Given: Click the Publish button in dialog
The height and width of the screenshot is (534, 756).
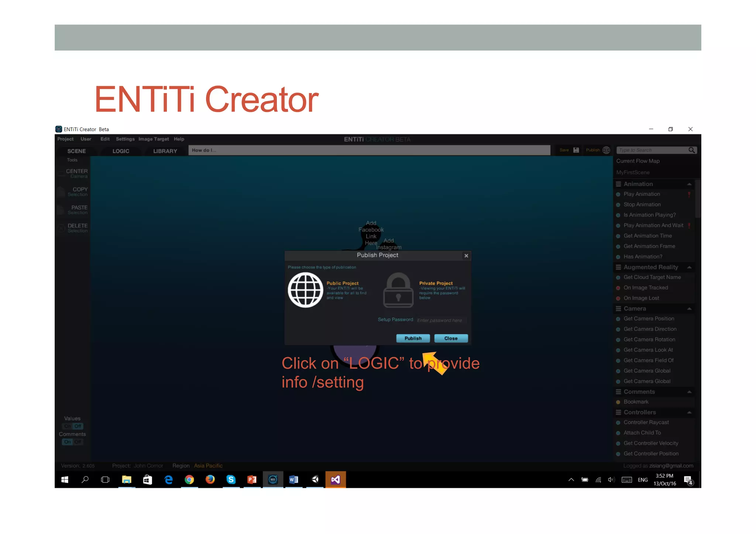Looking at the screenshot, I should click(x=413, y=338).
